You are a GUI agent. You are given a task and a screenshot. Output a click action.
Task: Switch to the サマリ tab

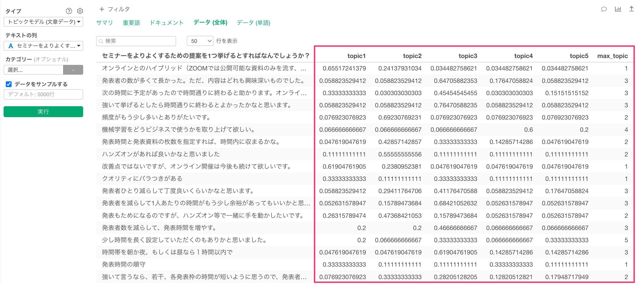[x=105, y=23]
